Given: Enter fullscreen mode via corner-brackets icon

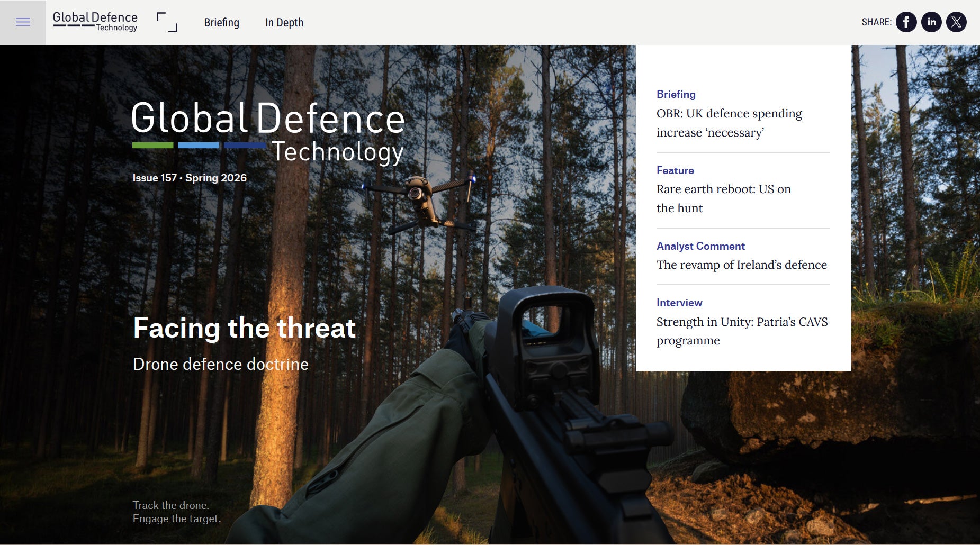Looking at the screenshot, I should pos(165,22).
